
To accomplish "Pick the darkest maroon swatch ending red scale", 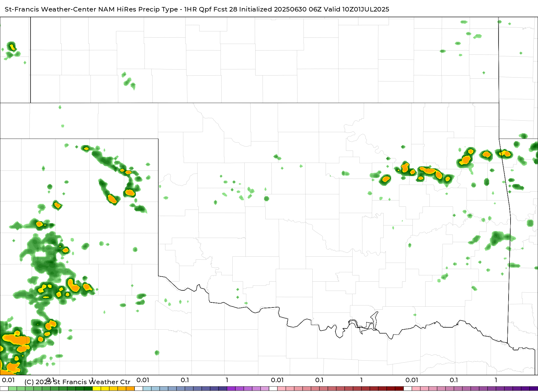I will click(399, 389).
